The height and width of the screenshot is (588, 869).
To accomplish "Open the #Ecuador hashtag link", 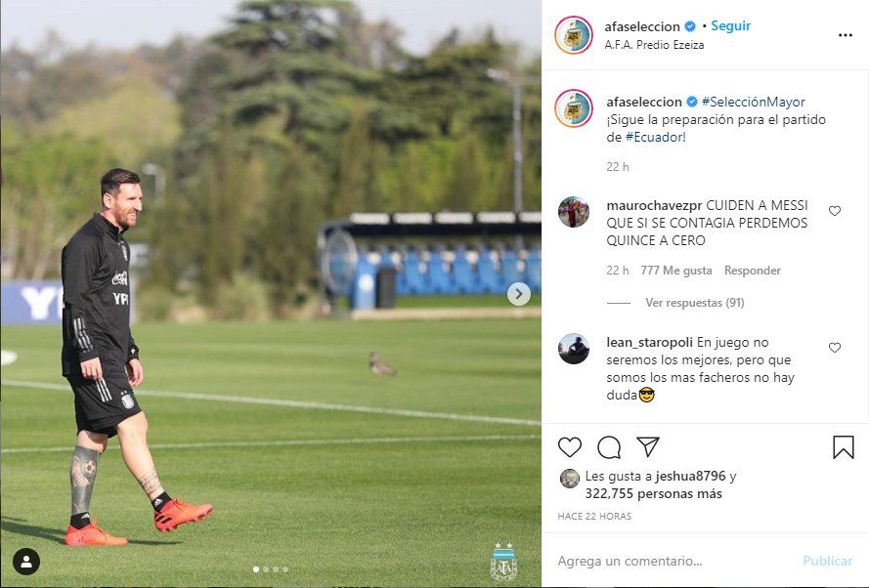I will click(x=653, y=138).
